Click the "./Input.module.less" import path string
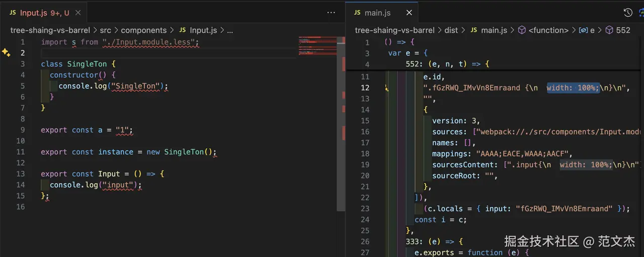 [151, 42]
